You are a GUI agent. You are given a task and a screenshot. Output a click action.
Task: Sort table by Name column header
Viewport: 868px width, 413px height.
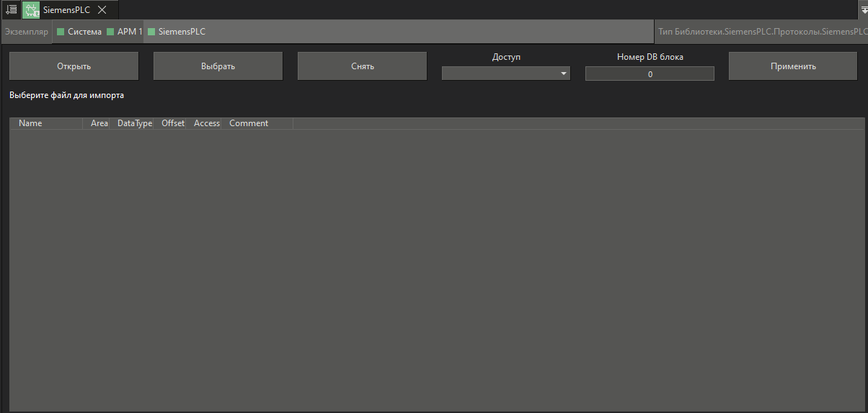[30, 123]
